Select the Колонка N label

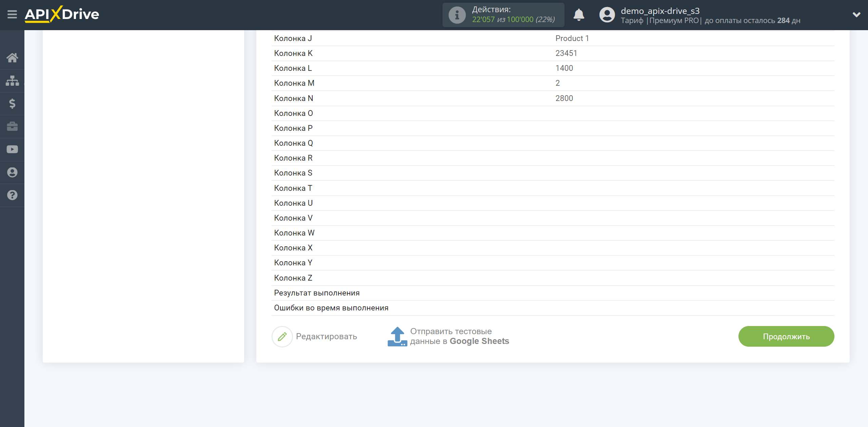(294, 98)
